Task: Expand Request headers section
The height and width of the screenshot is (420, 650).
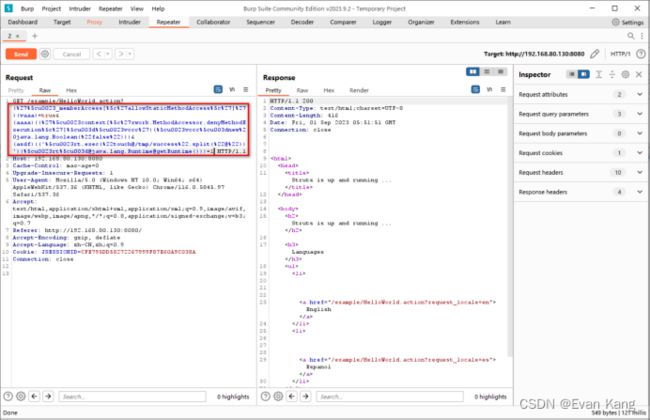Action: pos(580,172)
